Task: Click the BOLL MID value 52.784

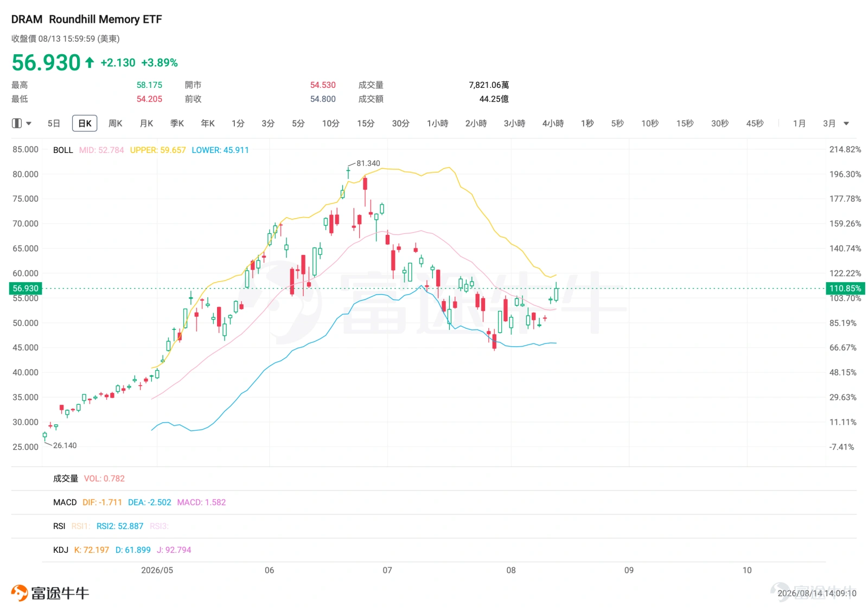Action: [x=101, y=150]
